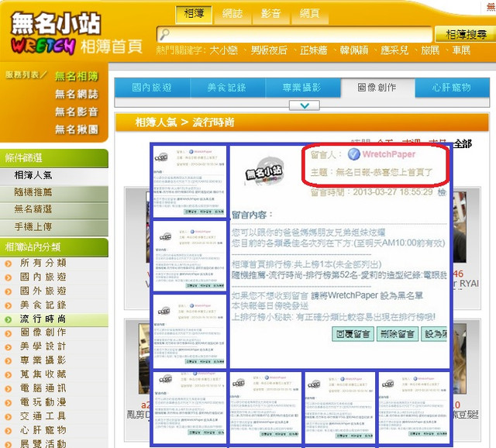Open the Wretch 無名小站 logo

(56, 33)
